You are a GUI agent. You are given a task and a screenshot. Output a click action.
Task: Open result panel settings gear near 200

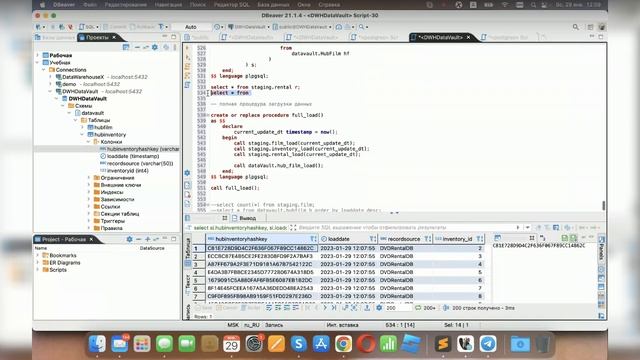(x=379, y=308)
